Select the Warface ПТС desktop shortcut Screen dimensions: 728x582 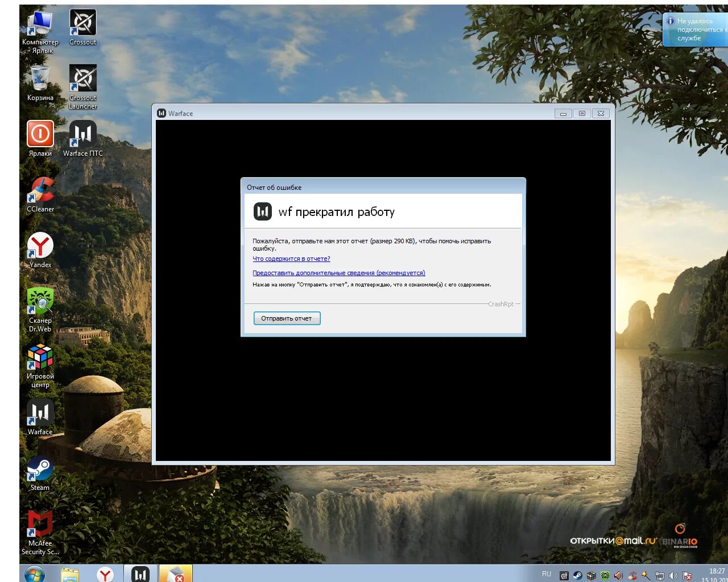click(x=83, y=139)
